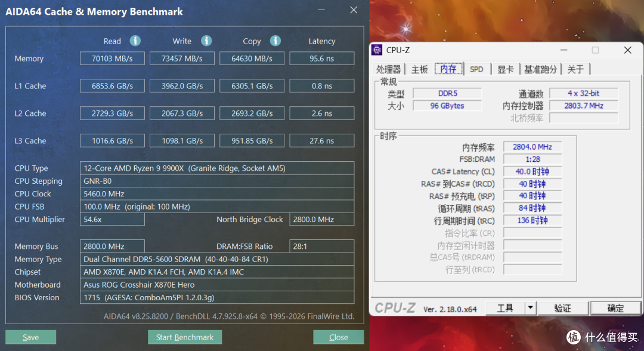Click BIOS Version 1715 field
The image size is (644, 351).
pos(217,297)
